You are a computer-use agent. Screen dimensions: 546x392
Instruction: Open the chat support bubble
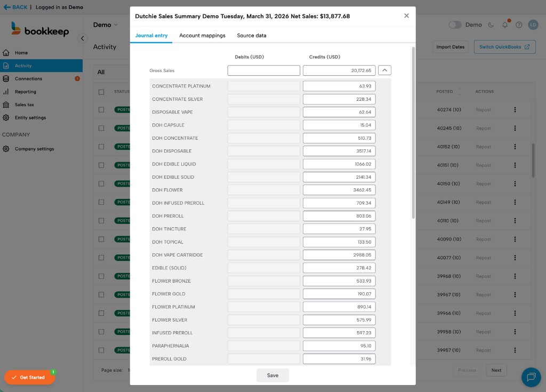(531, 377)
